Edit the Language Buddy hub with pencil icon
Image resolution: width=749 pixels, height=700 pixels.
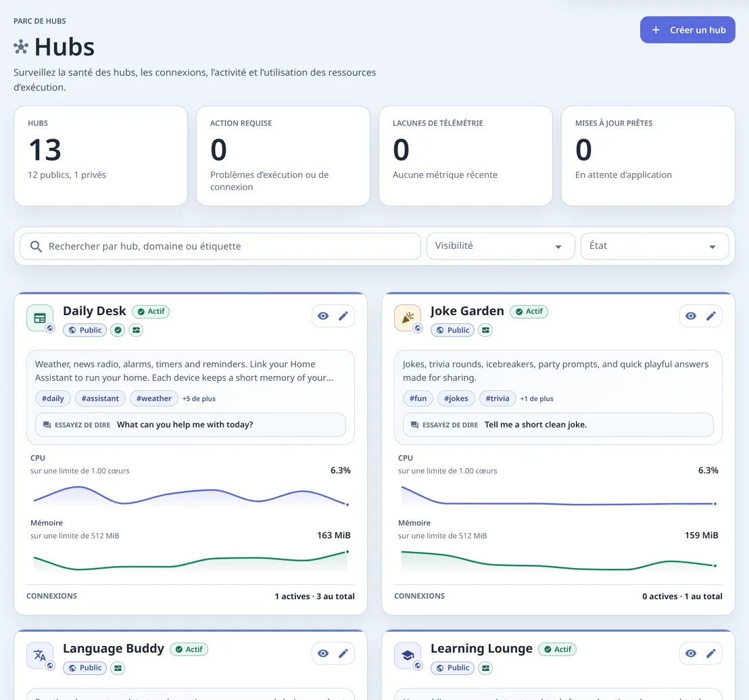click(x=343, y=653)
